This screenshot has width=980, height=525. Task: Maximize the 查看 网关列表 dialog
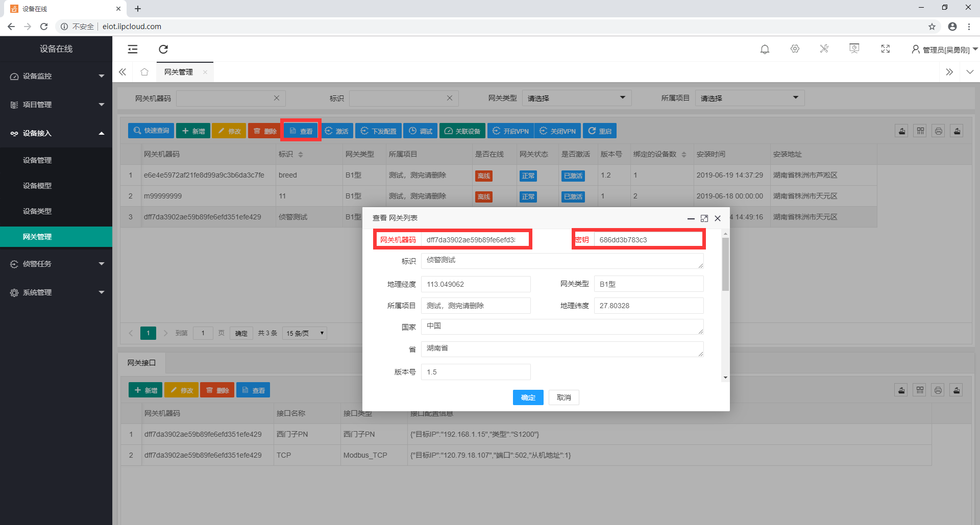[x=704, y=218]
